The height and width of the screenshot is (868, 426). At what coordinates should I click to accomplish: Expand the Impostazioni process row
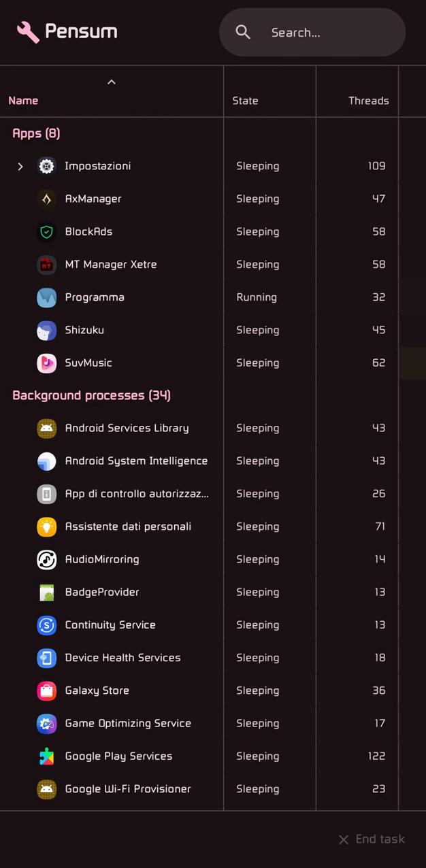tap(20, 167)
